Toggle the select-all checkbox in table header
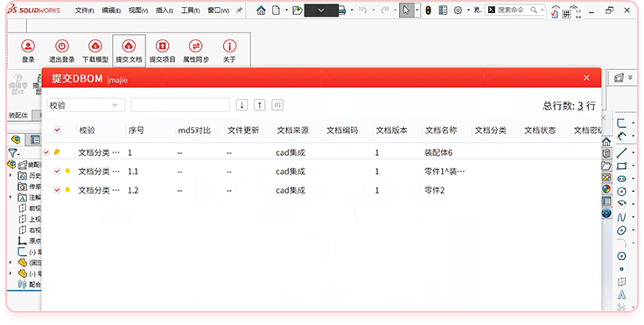 pos(57,130)
